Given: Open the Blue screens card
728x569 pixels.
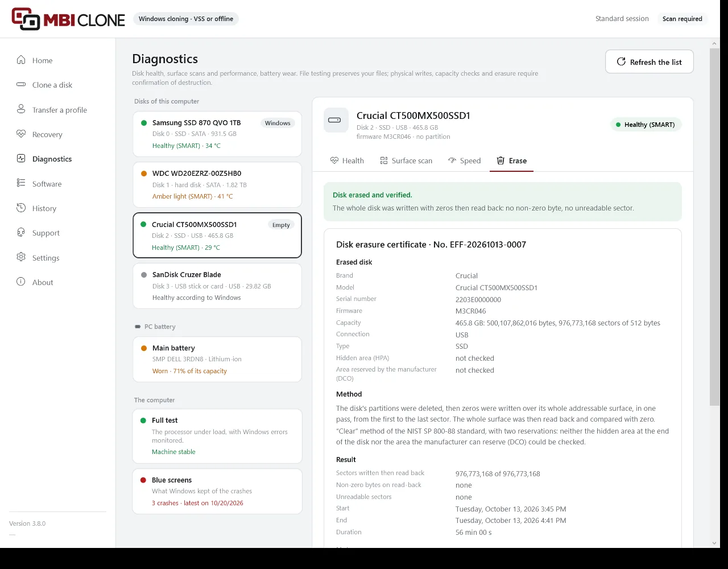Looking at the screenshot, I should tap(217, 491).
